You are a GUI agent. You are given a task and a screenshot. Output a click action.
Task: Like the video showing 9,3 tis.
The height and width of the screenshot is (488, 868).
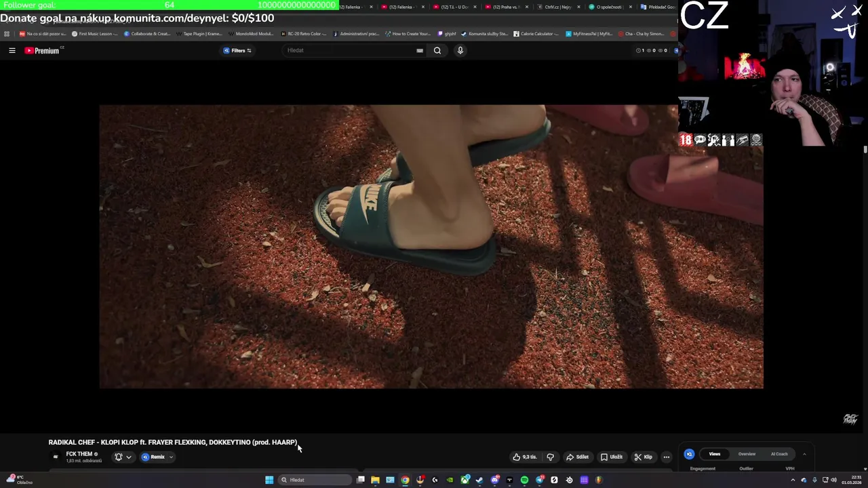point(524,457)
